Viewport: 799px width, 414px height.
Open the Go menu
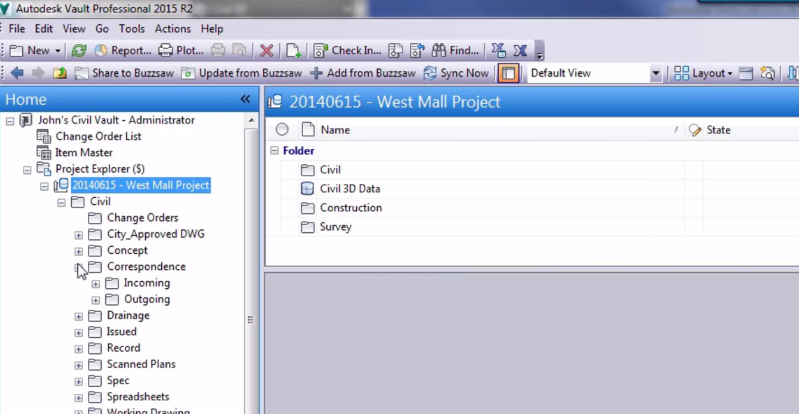click(x=102, y=29)
